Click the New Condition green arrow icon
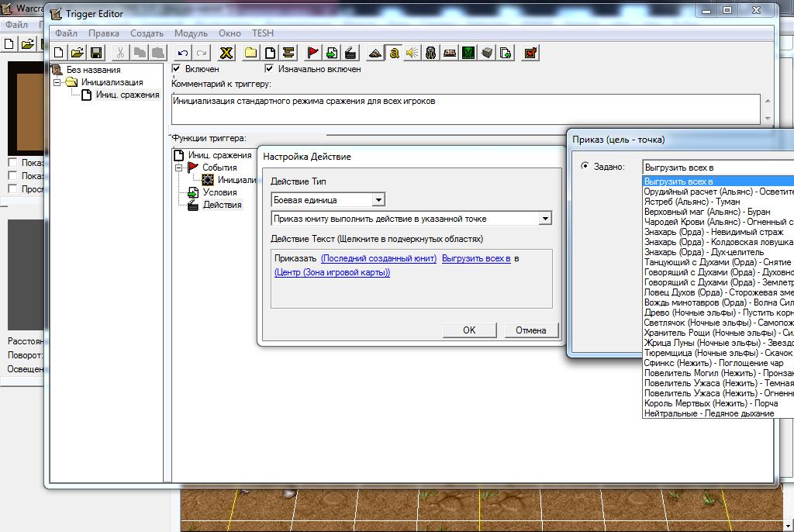Viewport: 794px width, 532px height. click(x=332, y=53)
